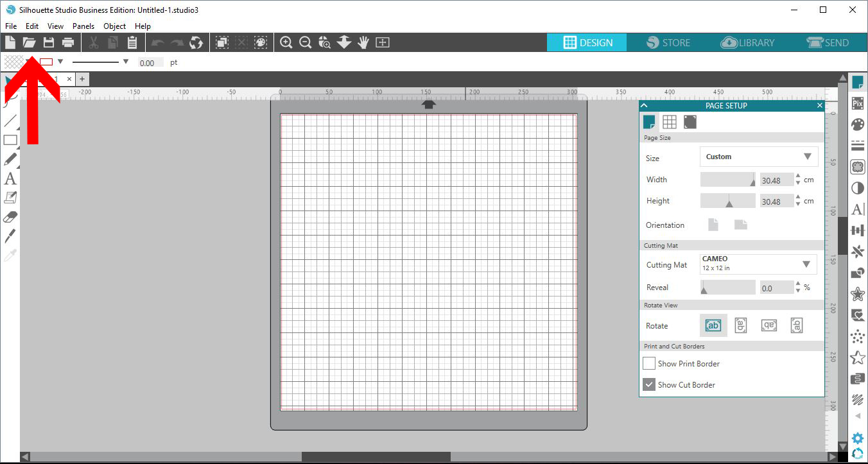Select the Knife tool
The image size is (868, 464).
coord(10,236)
